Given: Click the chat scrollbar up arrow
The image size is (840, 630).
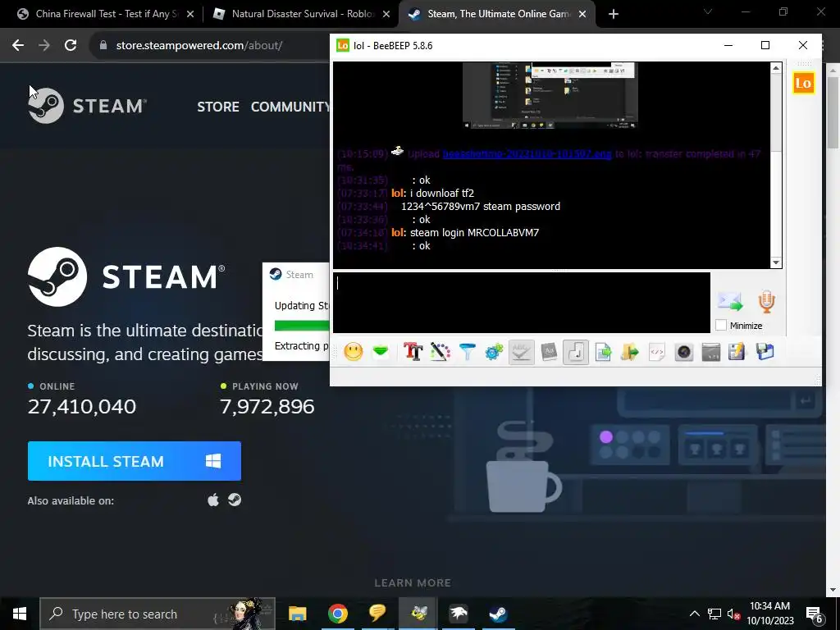Looking at the screenshot, I should pos(776,68).
